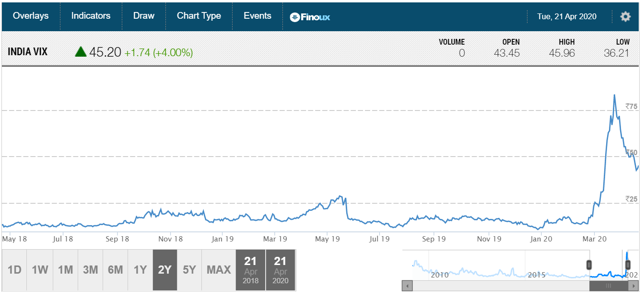Screen dimensions: 644x301
Task: Click the HIGH value 45.96
Action: coord(562,53)
